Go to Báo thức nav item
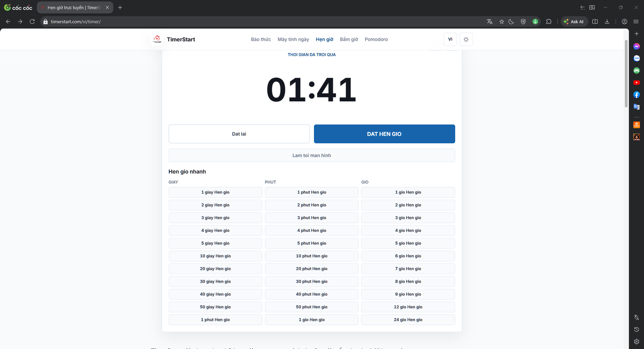The image size is (644, 349). tap(261, 39)
